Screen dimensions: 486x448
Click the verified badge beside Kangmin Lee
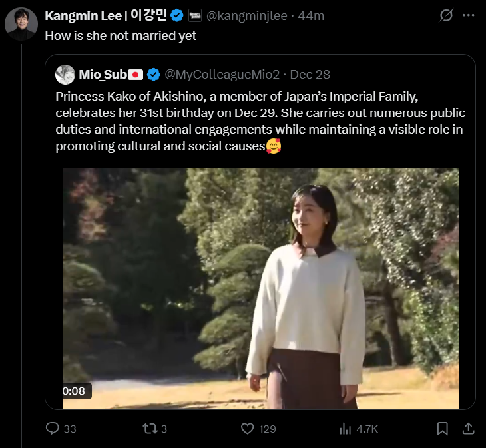coord(177,15)
